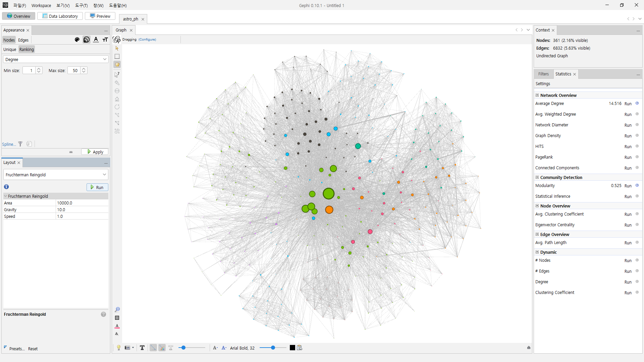The width and height of the screenshot is (644, 362).
Task: Click the node size ranking icon
Action: point(87,40)
